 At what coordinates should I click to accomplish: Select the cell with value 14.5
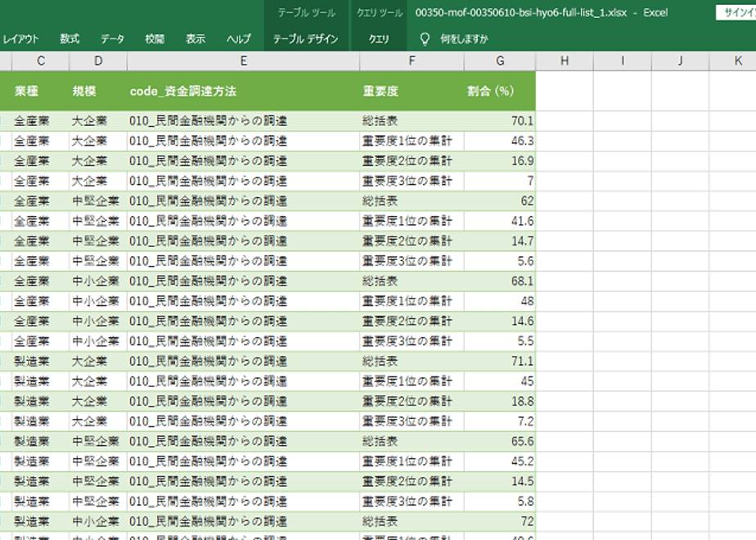pos(500,481)
